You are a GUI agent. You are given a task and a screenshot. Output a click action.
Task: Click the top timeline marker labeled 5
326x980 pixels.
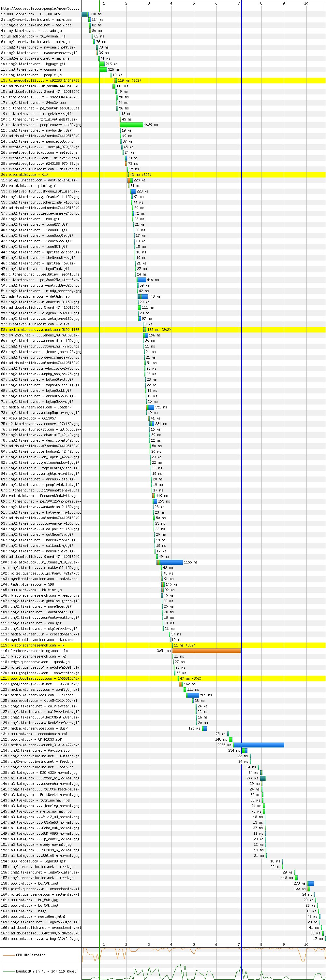[193, 3]
